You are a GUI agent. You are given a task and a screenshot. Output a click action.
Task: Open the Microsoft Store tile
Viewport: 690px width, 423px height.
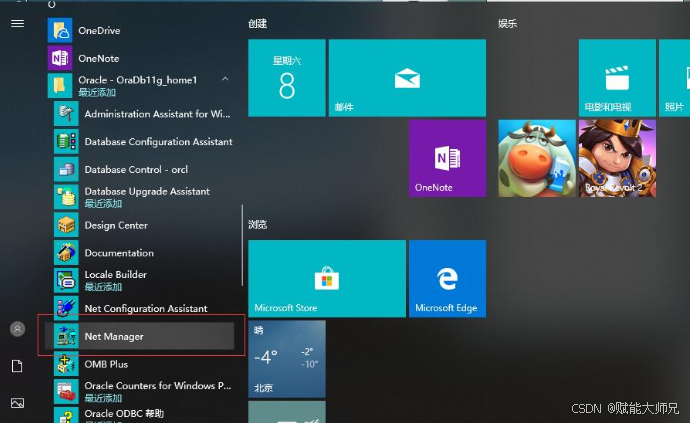point(327,279)
